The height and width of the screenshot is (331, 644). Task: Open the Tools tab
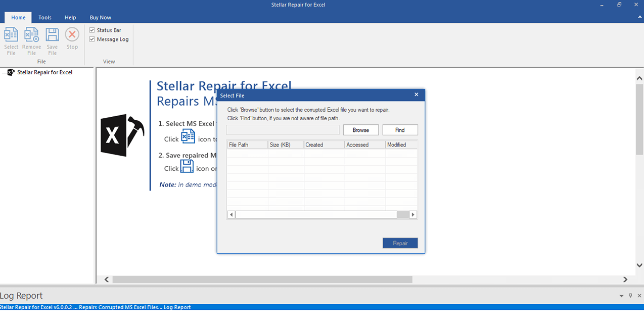pos(45,18)
